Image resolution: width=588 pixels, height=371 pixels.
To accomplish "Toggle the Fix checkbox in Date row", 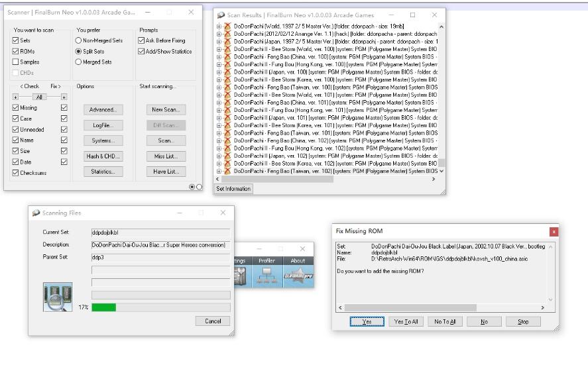I will coord(64,162).
